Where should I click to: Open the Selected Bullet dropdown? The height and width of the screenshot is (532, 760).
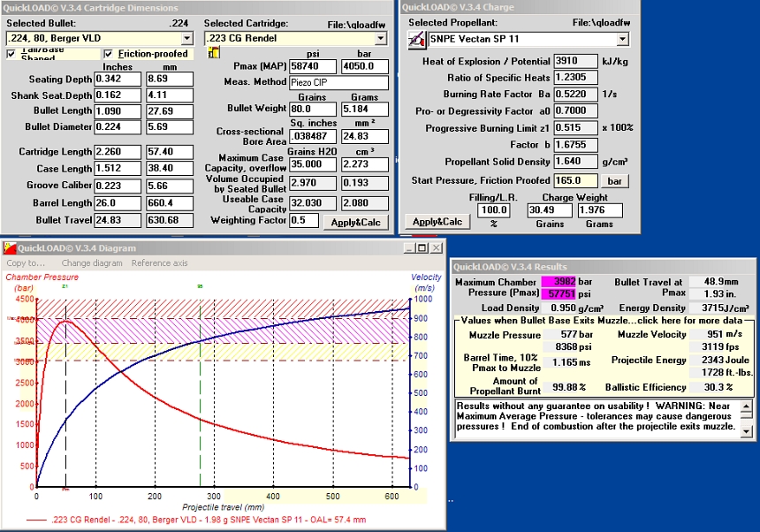(x=187, y=38)
